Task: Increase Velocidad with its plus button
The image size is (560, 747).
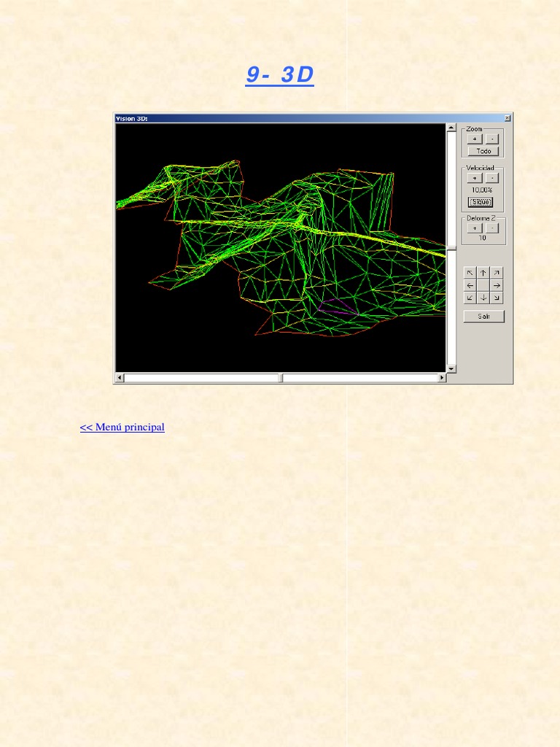Action: (x=474, y=178)
